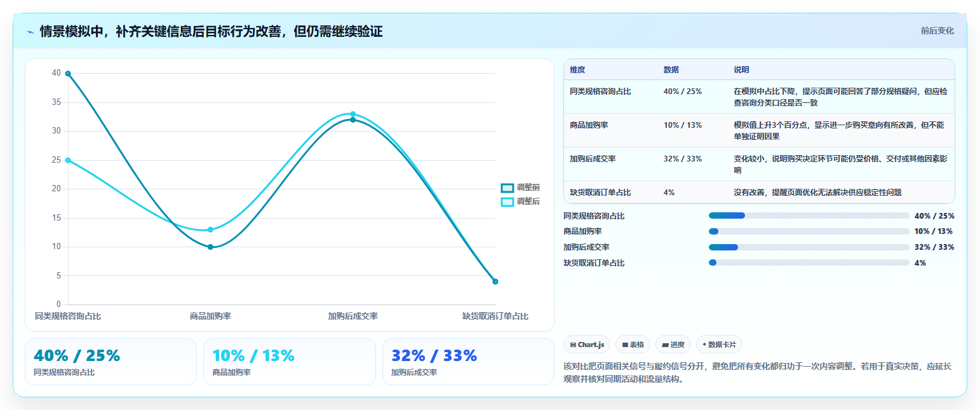The image size is (980, 410).
Task: Click the table data cell 4%
Action: [x=669, y=192]
